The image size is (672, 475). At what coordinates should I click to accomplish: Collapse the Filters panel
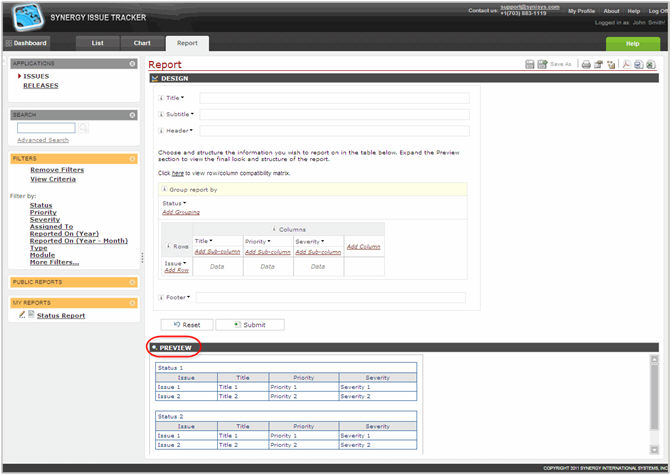click(132, 159)
